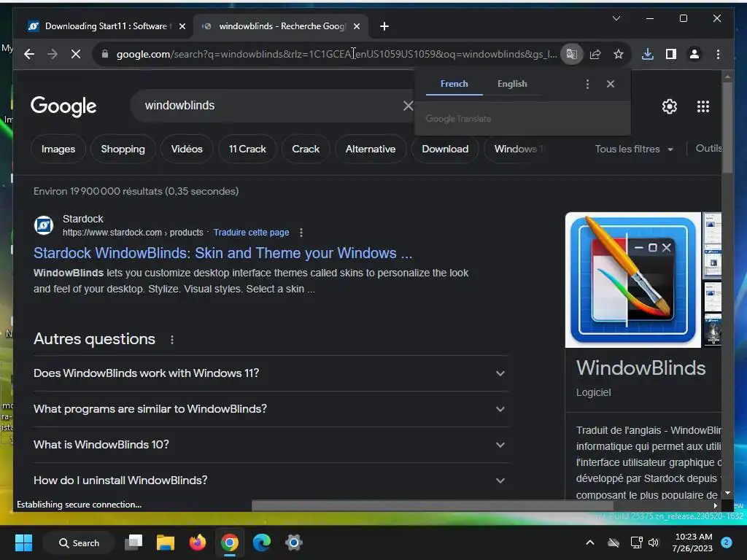Open Google quick settings gear
The image size is (747, 560).
(670, 106)
